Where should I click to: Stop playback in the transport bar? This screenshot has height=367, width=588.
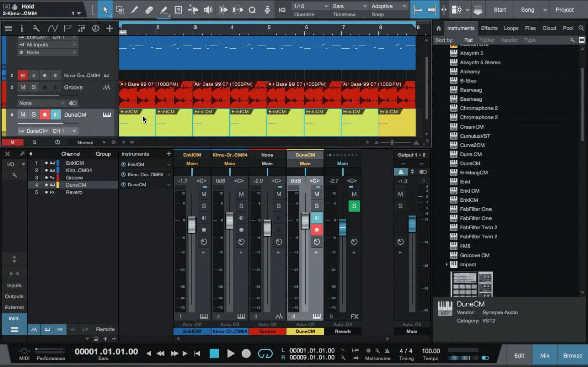click(x=214, y=353)
